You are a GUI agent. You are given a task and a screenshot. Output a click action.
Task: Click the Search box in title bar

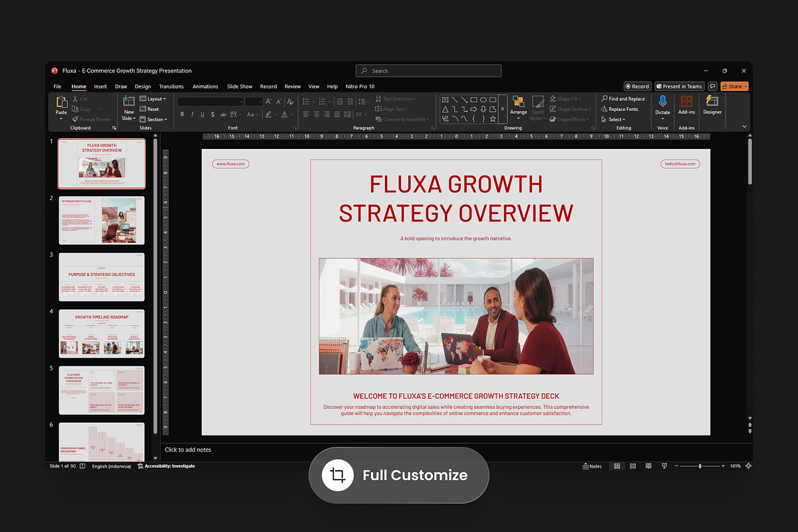pos(428,70)
